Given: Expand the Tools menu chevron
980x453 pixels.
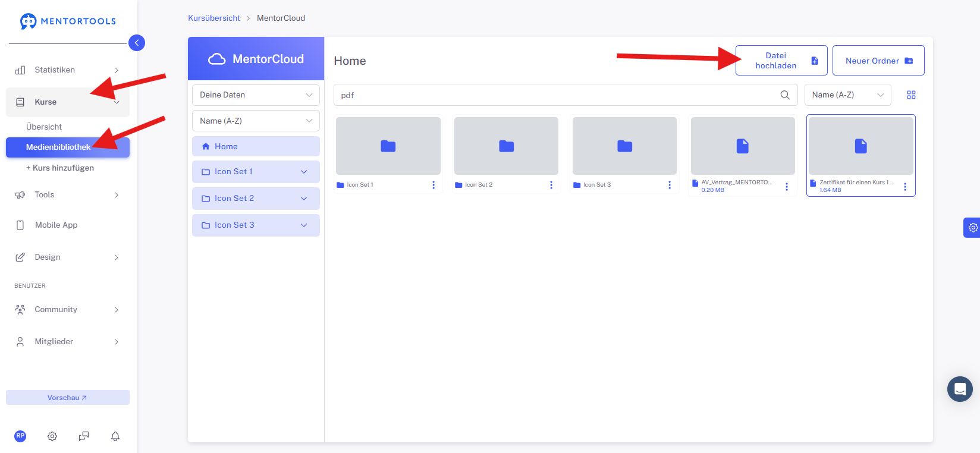Looking at the screenshot, I should tap(117, 195).
